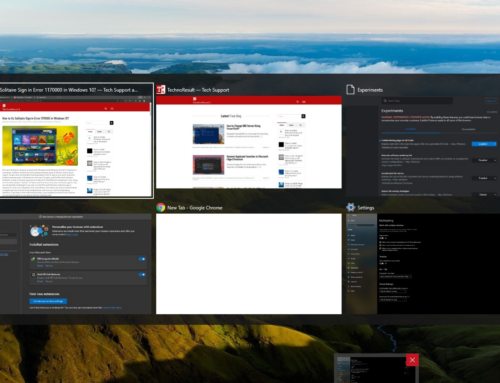Click the Experiments page heading inside Experiments window
The image size is (500, 383).
pos(392,110)
